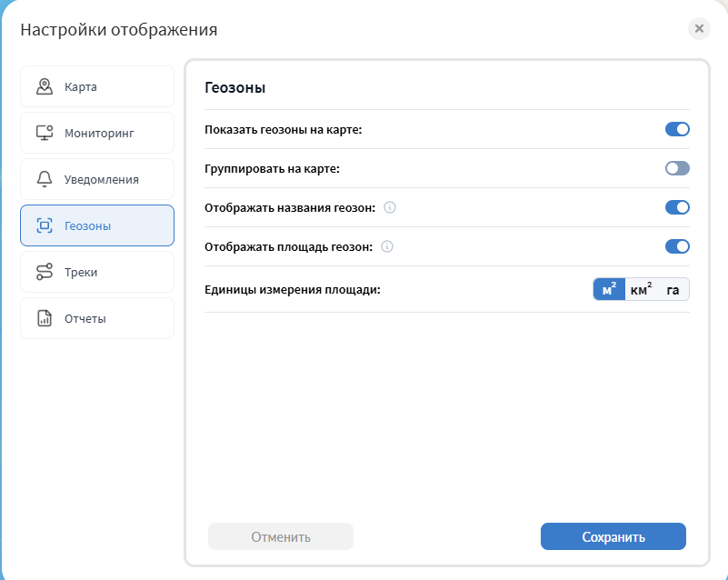Click info icon next to Отображать названия геозон

[x=390, y=207]
